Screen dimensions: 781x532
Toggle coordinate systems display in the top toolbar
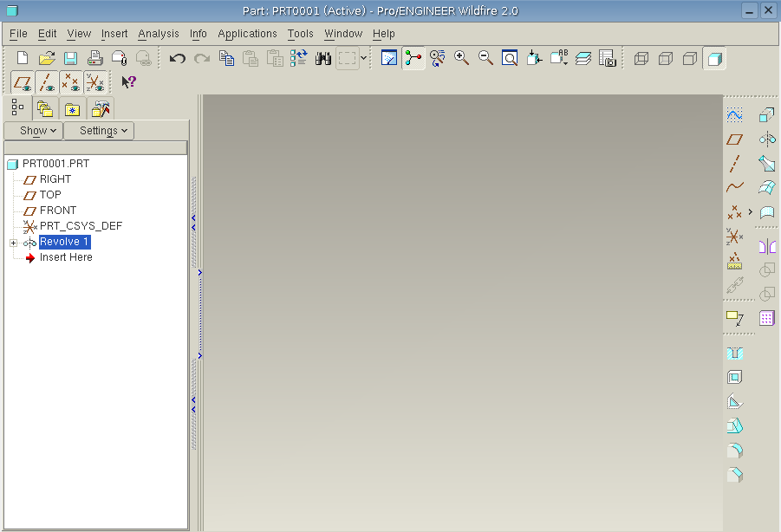[94, 82]
